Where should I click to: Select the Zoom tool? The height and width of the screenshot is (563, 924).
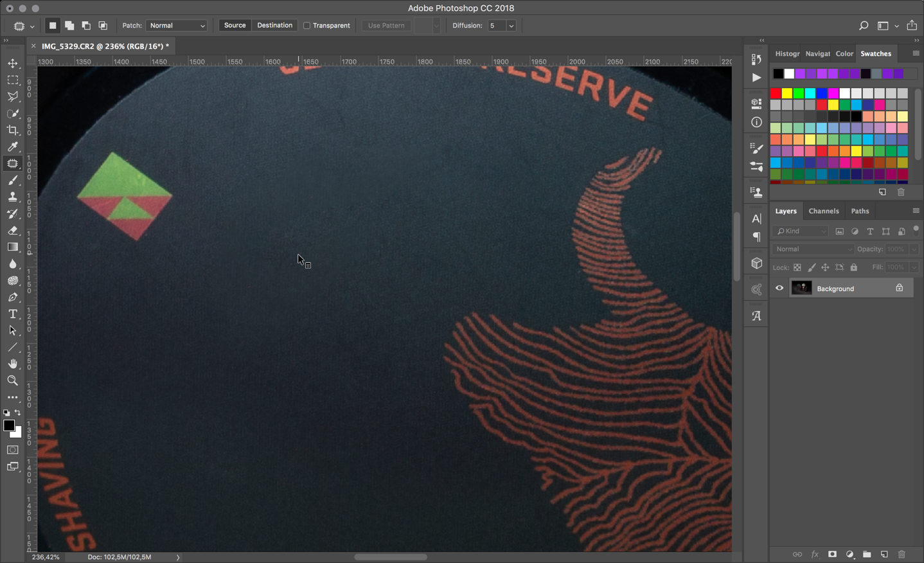click(13, 381)
